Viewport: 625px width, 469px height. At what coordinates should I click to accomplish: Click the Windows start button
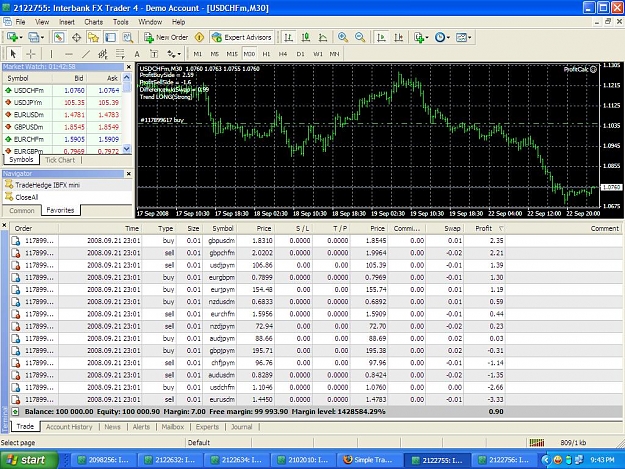[x=28, y=460]
